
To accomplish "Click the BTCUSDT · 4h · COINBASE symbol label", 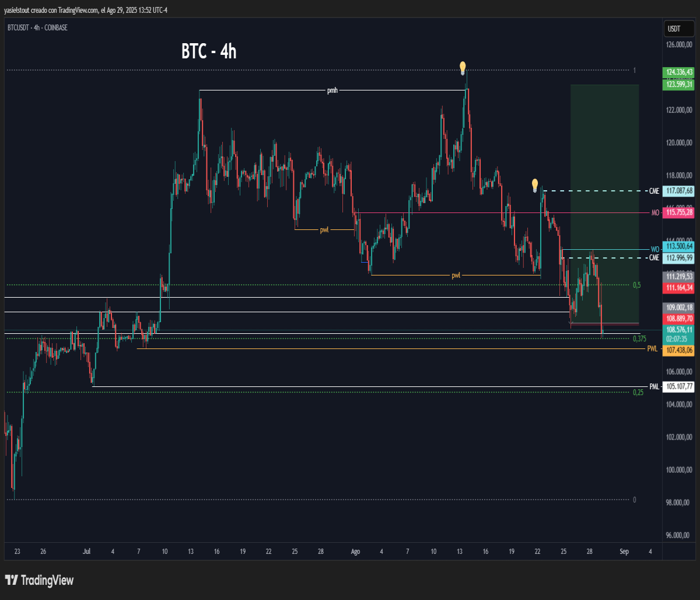I will pos(37,27).
